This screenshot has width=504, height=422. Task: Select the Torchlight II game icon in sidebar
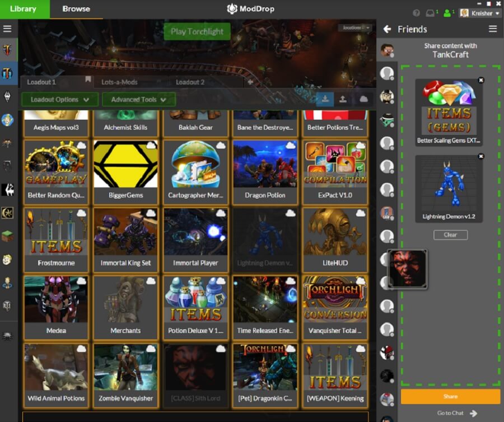pyautogui.click(x=7, y=73)
